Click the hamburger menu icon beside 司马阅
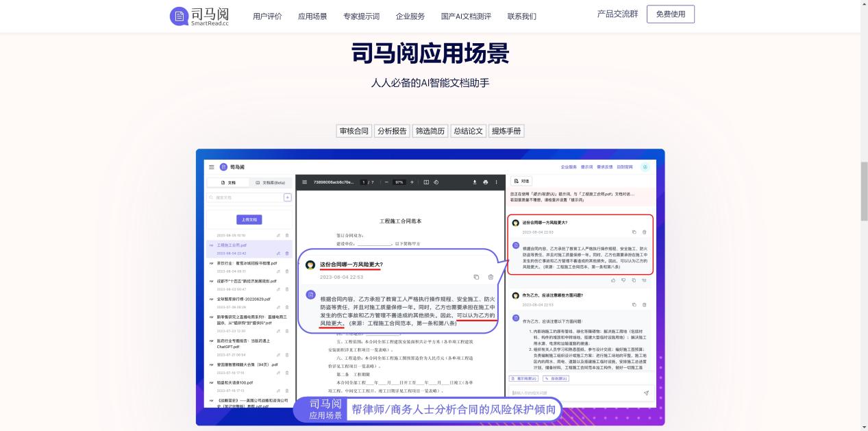The image size is (868, 431). [x=211, y=167]
